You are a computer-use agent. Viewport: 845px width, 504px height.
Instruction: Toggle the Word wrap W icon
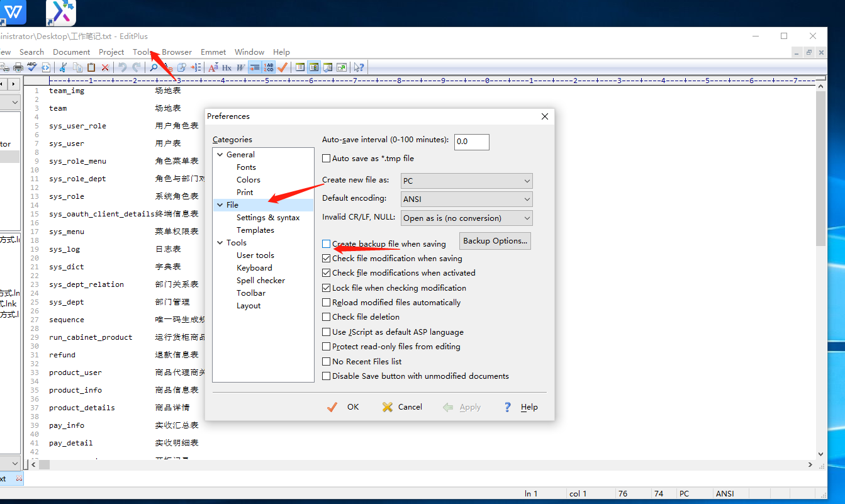240,67
